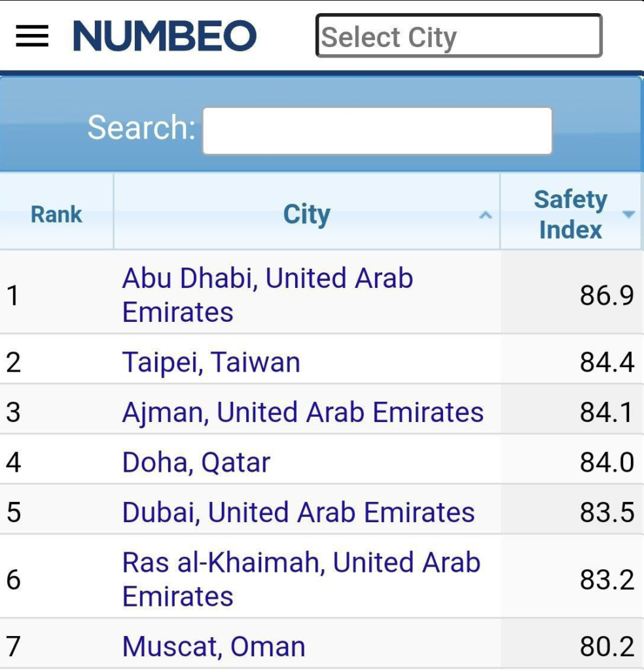Click the City column ascending arrow
The height and width of the screenshot is (670, 644).
(x=485, y=215)
